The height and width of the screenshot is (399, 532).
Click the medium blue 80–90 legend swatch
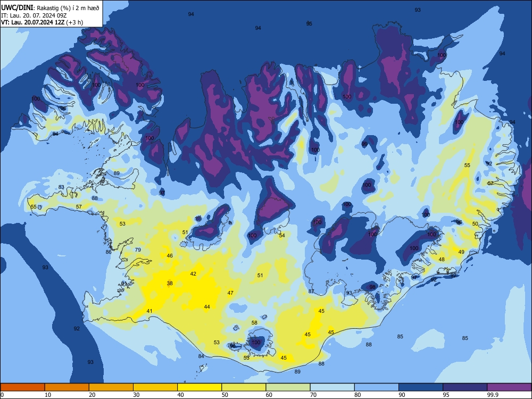[x=377, y=387]
